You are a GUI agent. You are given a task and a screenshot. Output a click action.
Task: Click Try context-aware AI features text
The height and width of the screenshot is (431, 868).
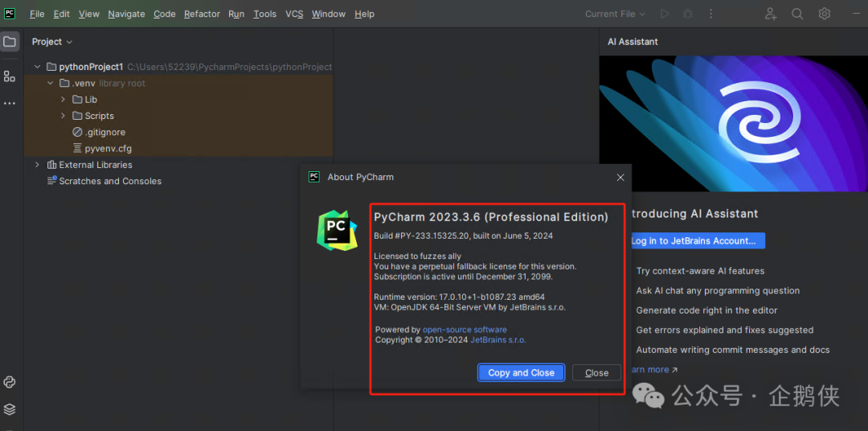700,271
